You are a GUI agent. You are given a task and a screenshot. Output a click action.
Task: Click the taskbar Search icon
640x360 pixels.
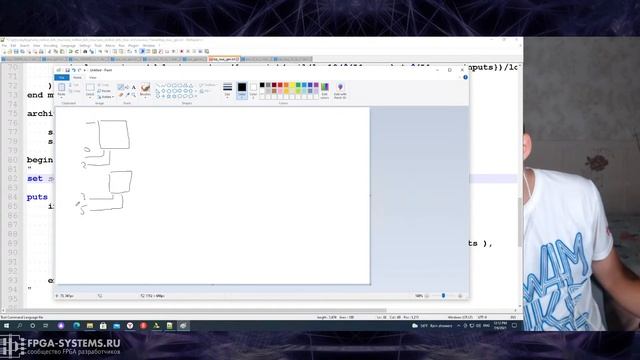19,326
